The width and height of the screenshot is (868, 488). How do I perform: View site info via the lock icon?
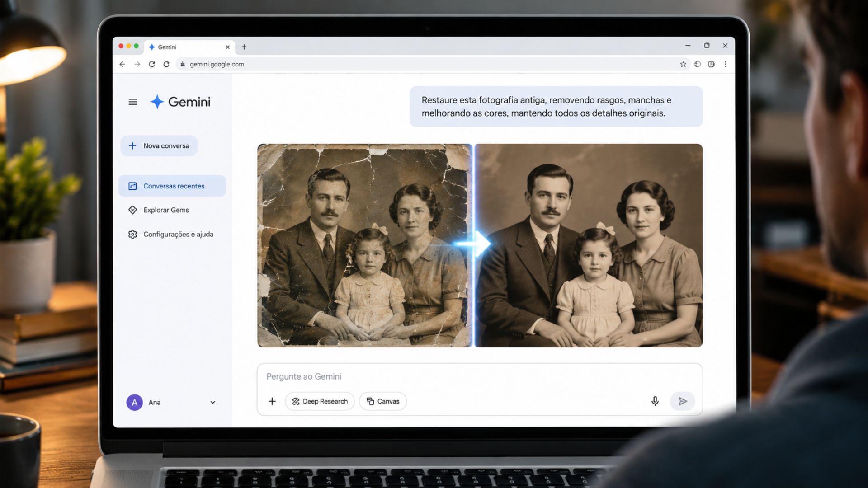point(183,64)
